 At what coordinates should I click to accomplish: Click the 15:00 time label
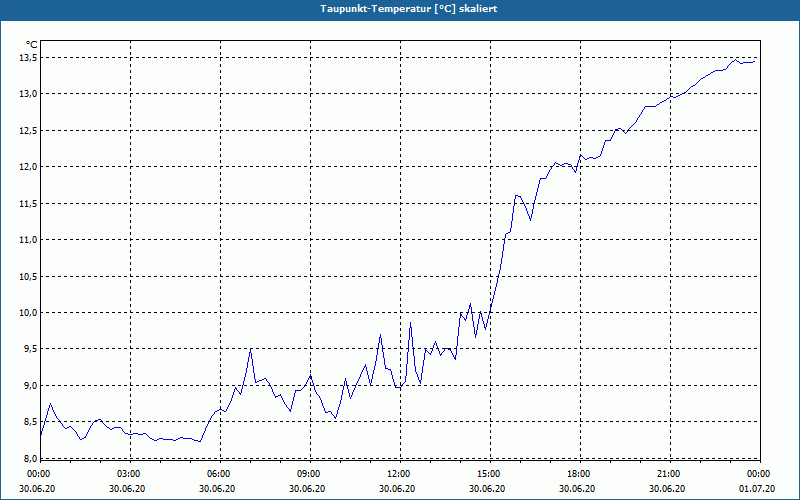click(x=490, y=474)
